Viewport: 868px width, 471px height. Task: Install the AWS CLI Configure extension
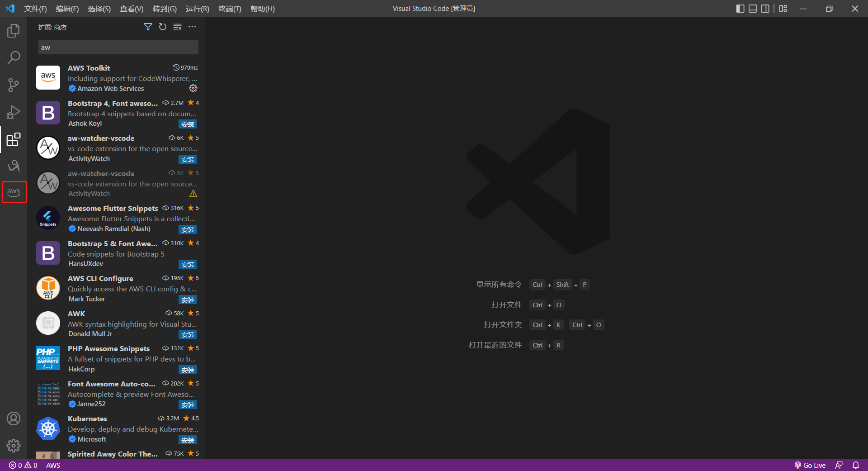click(188, 300)
